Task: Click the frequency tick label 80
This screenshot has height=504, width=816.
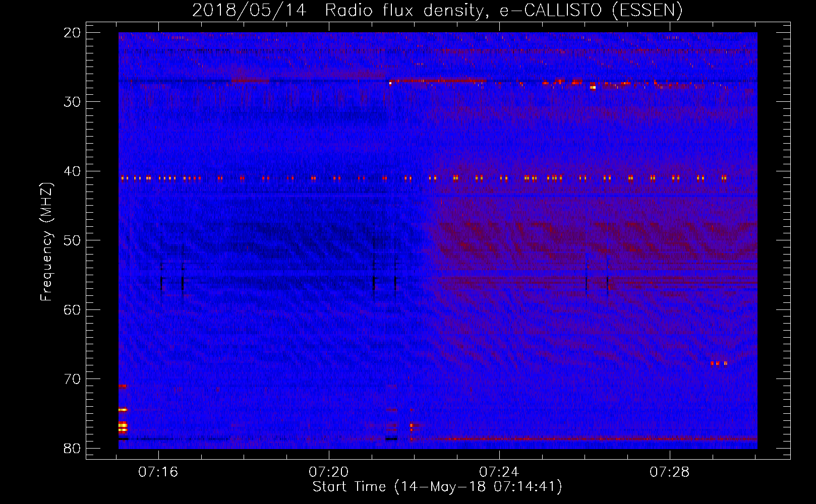Action: 72,448
